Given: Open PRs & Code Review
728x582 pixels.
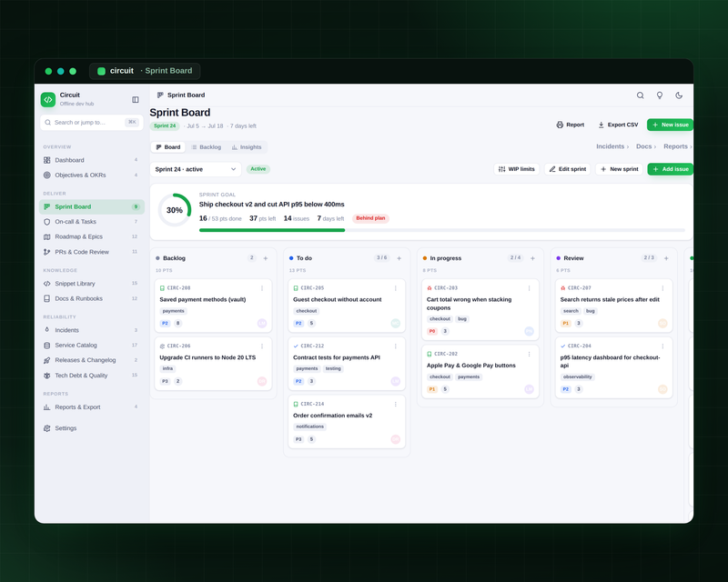Looking at the screenshot, I should (92, 252).
